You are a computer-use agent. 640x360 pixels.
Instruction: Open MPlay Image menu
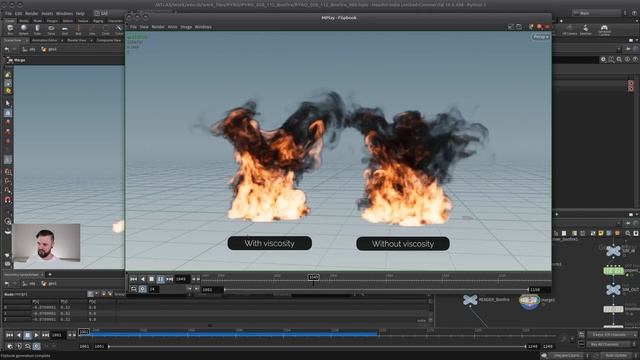tap(186, 27)
